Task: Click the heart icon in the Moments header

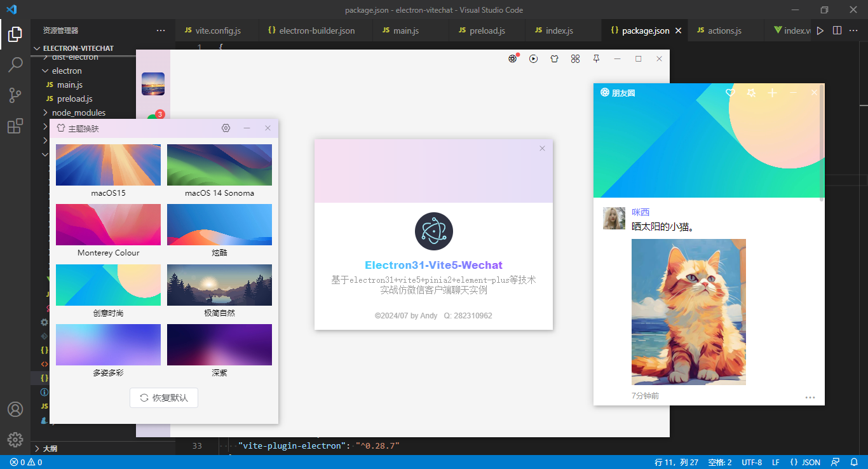Action: (x=730, y=93)
